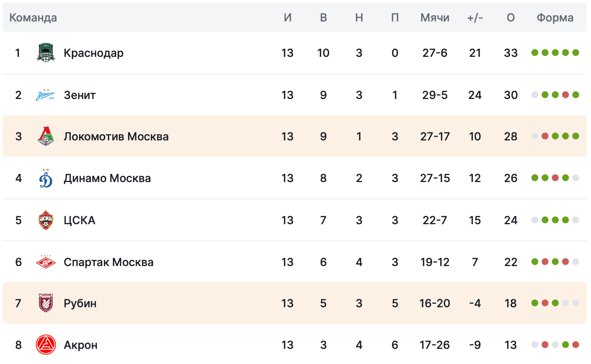
Task: Click Krasnodar's latest green form dot
Action: click(x=576, y=53)
